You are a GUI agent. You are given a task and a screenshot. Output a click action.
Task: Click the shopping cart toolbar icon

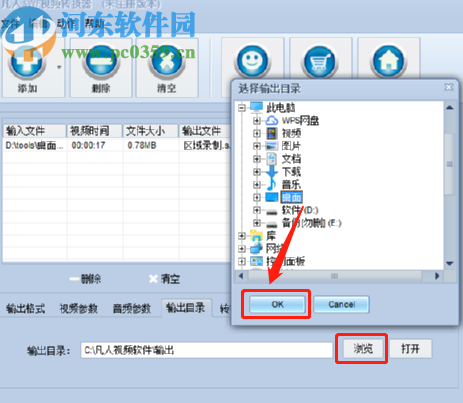coord(320,62)
